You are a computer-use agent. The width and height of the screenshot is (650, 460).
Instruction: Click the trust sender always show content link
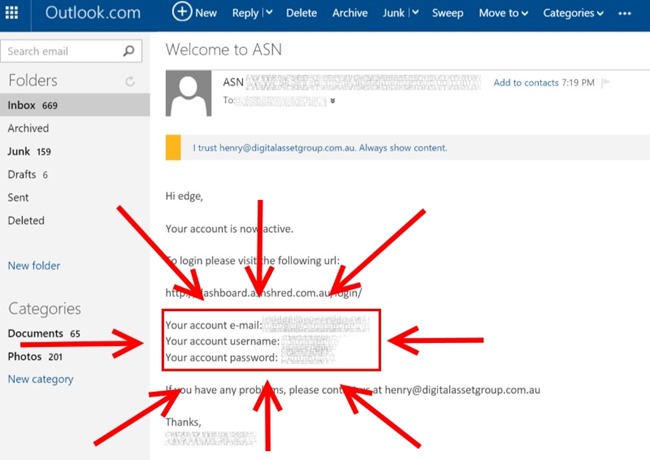[x=320, y=148]
